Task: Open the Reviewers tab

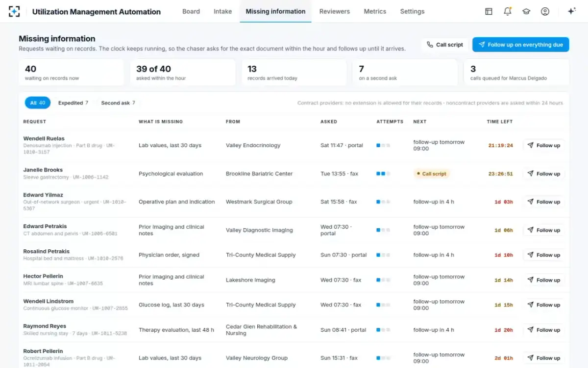Action: 335,11
